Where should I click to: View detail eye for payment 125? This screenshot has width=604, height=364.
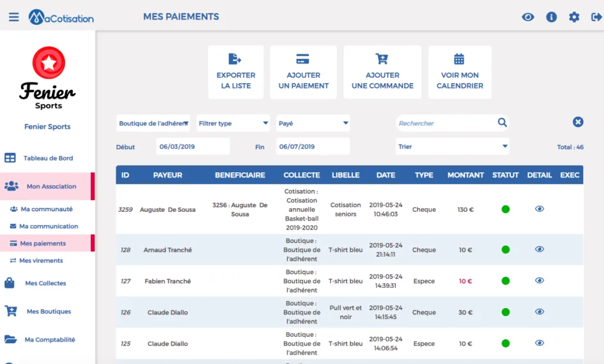click(x=539, y=343)
